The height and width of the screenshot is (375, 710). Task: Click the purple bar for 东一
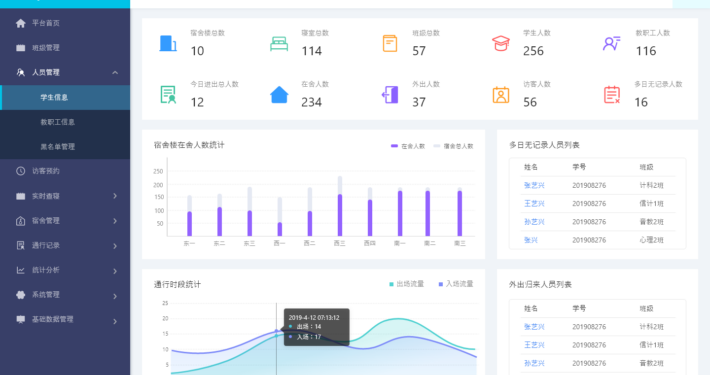189,224
